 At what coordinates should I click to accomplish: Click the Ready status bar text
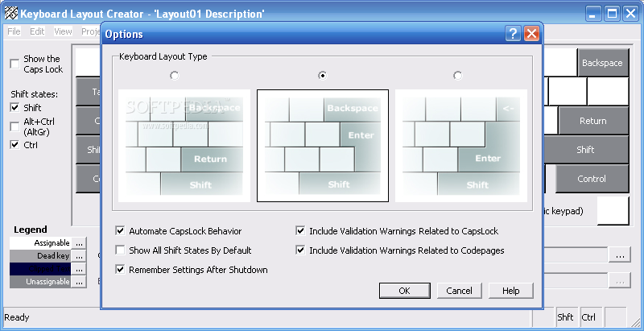tap(17, 317)
